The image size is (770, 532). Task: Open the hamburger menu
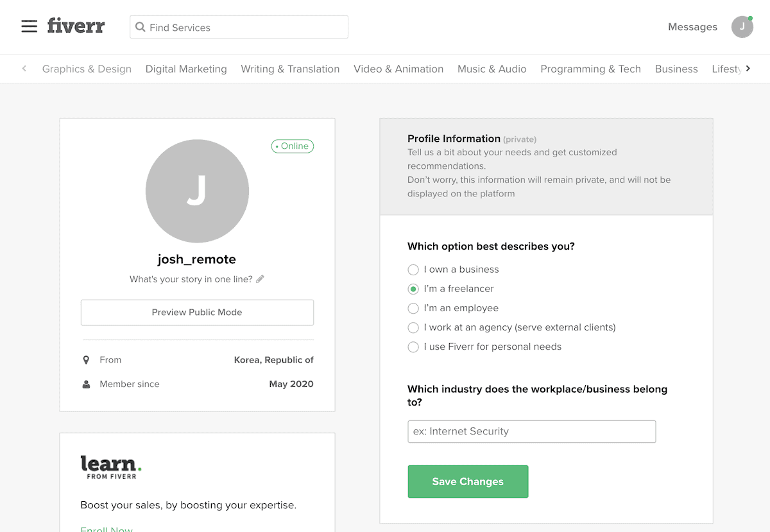(x=29, y=26)
